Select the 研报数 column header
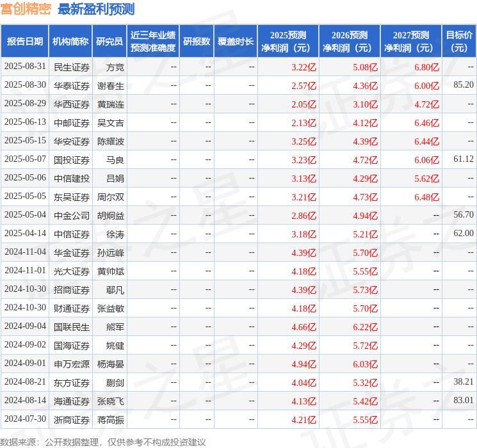 pos(197,41)
